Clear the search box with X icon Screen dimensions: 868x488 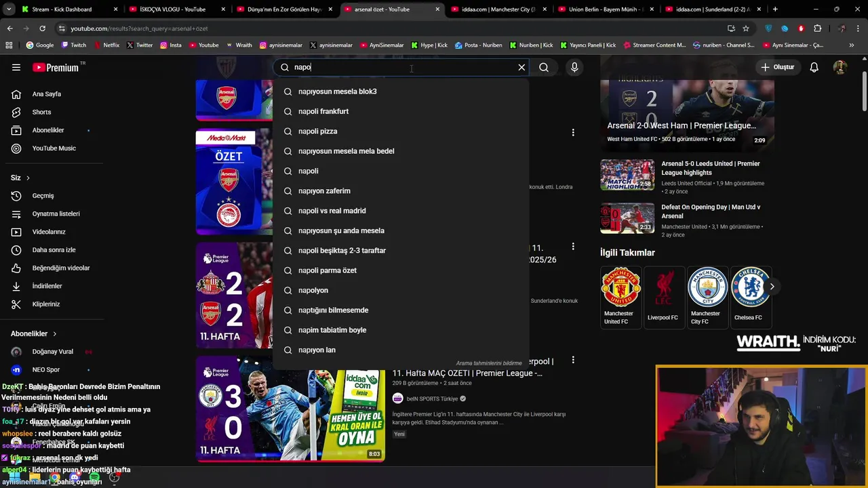point(521,67)
